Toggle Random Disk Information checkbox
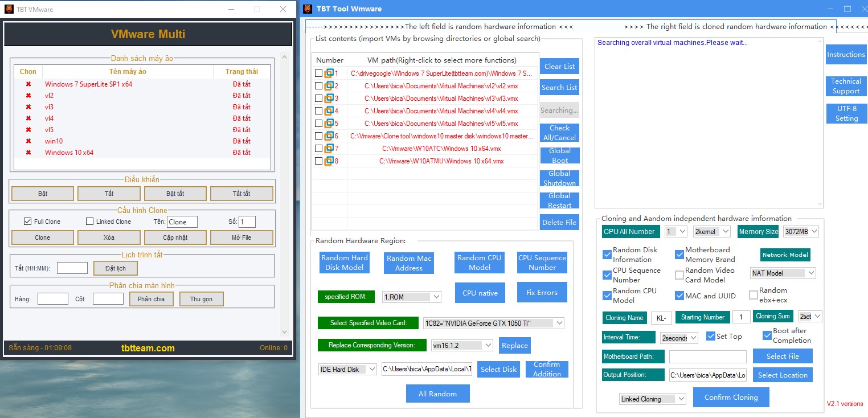This screenshot has height=418, width=868. click(x=607, y=255)
